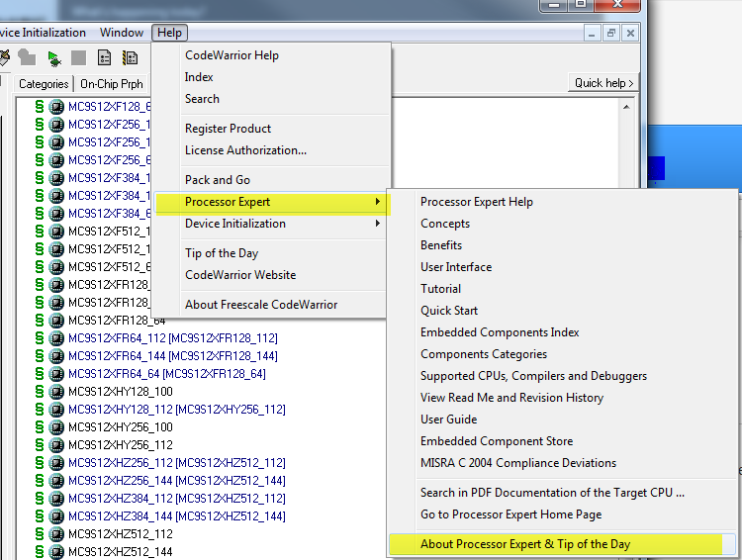Switch to the On-Chip Prph tab

(112, 84)
